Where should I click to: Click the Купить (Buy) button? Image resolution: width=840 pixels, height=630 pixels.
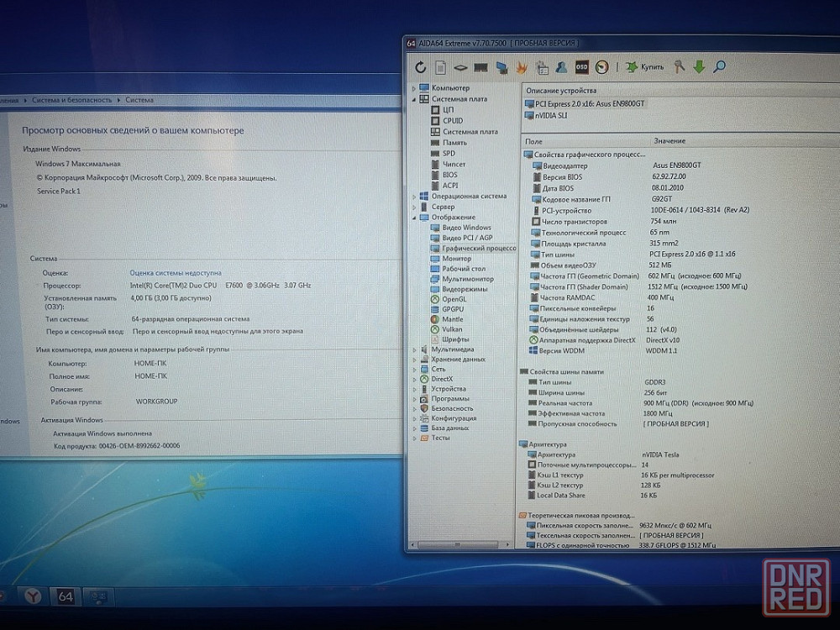(645, 67)
